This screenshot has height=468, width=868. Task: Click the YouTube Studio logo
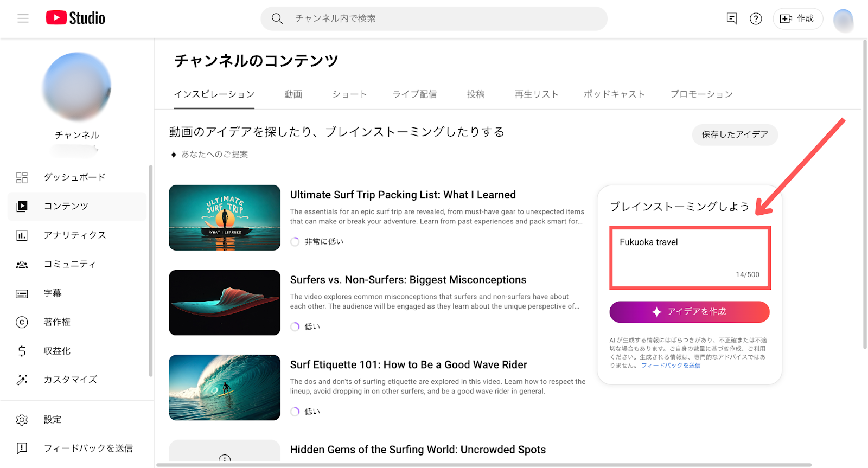[x=75, y=18]
